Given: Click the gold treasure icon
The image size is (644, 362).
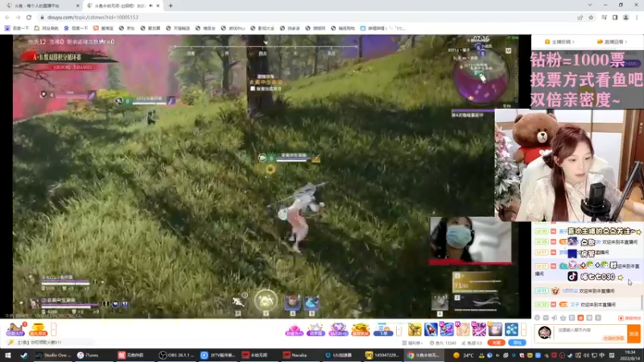Looking at the screenshot, I should (x=360, y=330).
